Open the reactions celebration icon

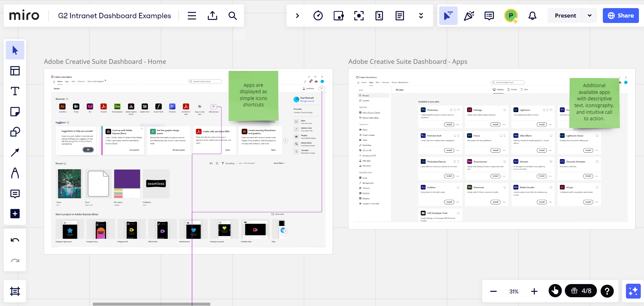[x=469, y=16]
